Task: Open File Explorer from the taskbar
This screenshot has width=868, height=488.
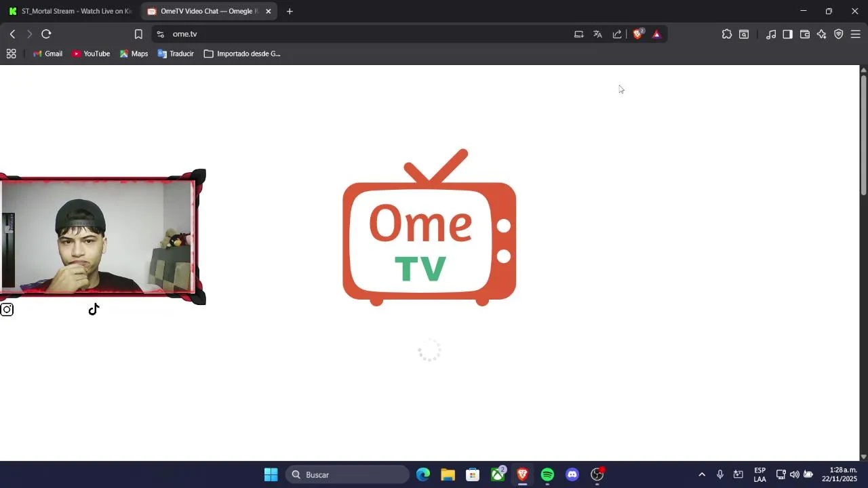Action: tap(448, 474)
